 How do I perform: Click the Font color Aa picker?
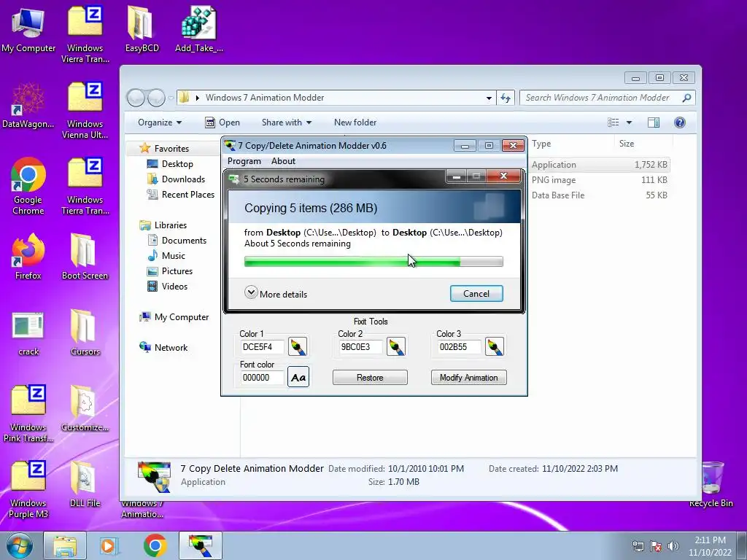(298, 377)
